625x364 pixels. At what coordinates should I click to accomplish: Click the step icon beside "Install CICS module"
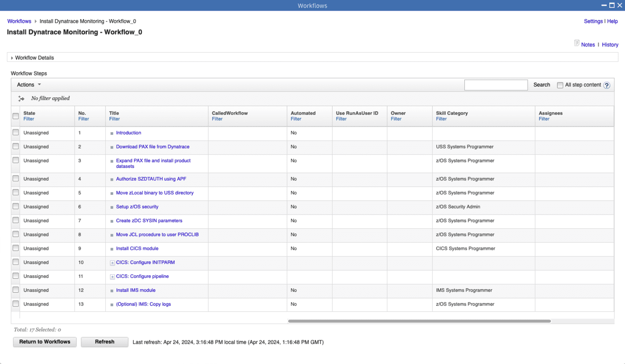point(112,248)
